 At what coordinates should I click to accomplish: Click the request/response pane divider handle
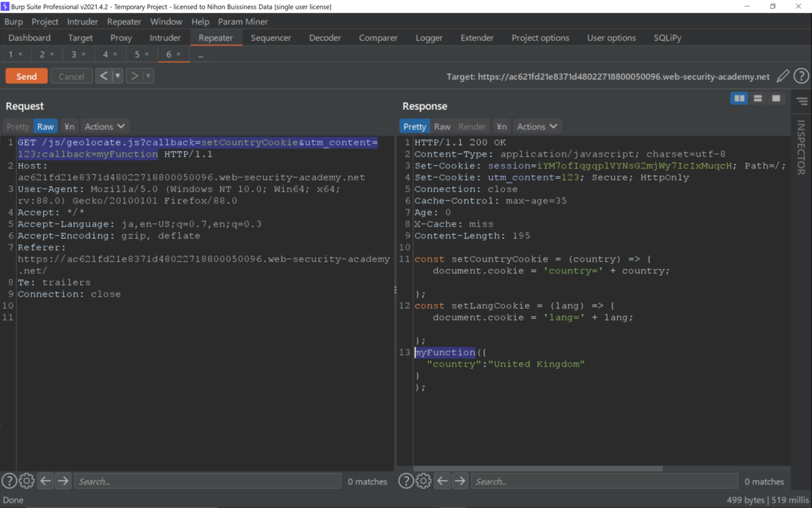[x=396, y=290]
